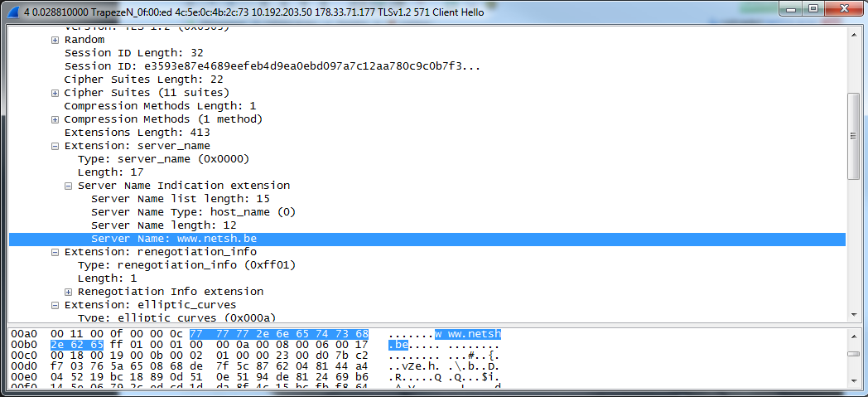Click Extension: elliptic_curves label
This screenshot has width=868, height=397.
tap(151, 305)
